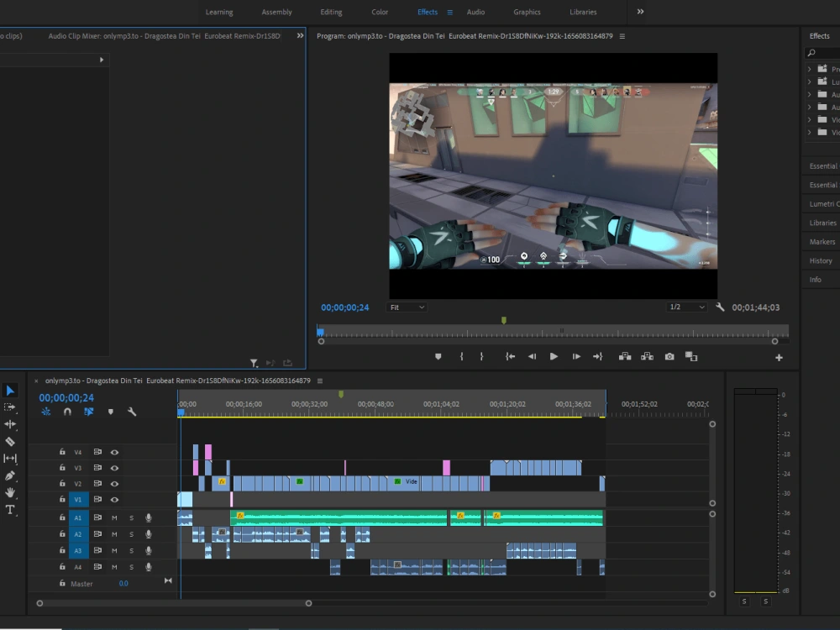Step forward one frame
840x630 pixels.
pyautogui.click(x=576, y=357)
